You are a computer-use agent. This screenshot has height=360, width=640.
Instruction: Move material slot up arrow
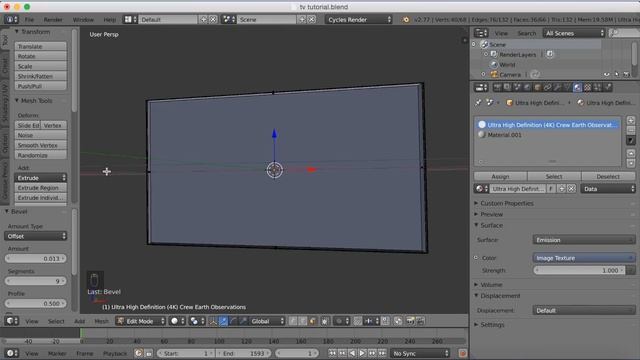coord(631,153)
